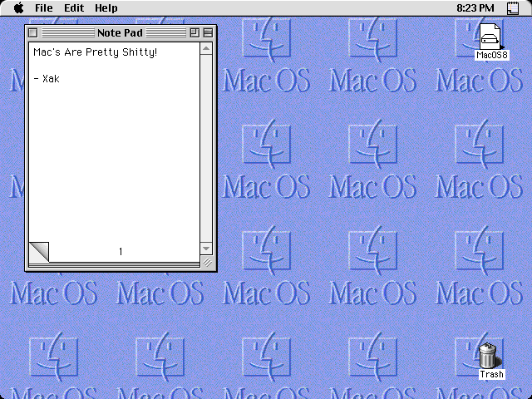The height and width of the screenshot is (399, 532).
Task: Select the MacOS8 disk icon
Action: coord(490,37)
